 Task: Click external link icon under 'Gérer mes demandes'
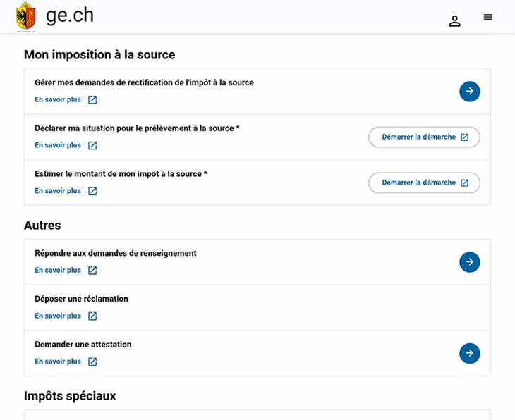tap(92, 100)
